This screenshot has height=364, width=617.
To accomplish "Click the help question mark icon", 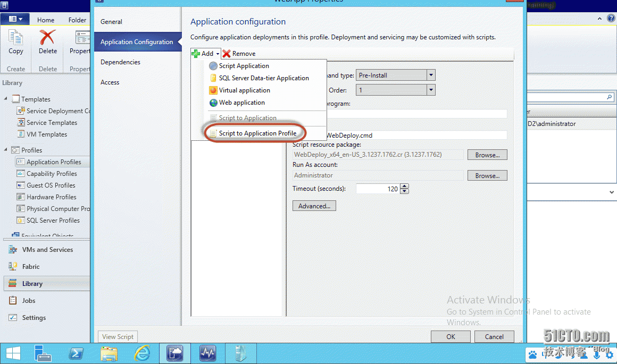I will [x=611, y=18].
